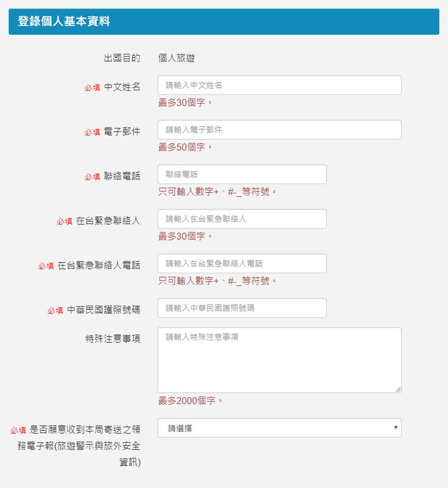The image size is (448, 488).
Task: Click the 特殊注意事項 label
Action: click(x=113, y=339)
